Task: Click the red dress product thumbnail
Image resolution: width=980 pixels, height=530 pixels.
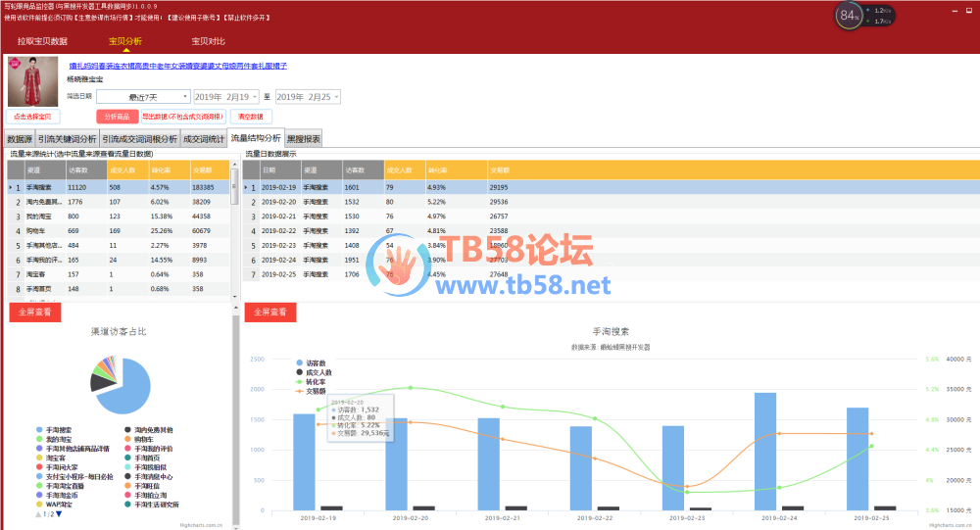Action: pyautogui.click(x=32, y=81)
